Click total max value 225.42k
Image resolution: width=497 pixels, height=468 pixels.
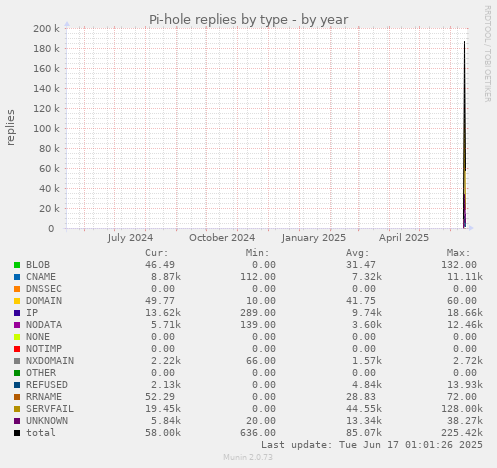click(462, 433)
